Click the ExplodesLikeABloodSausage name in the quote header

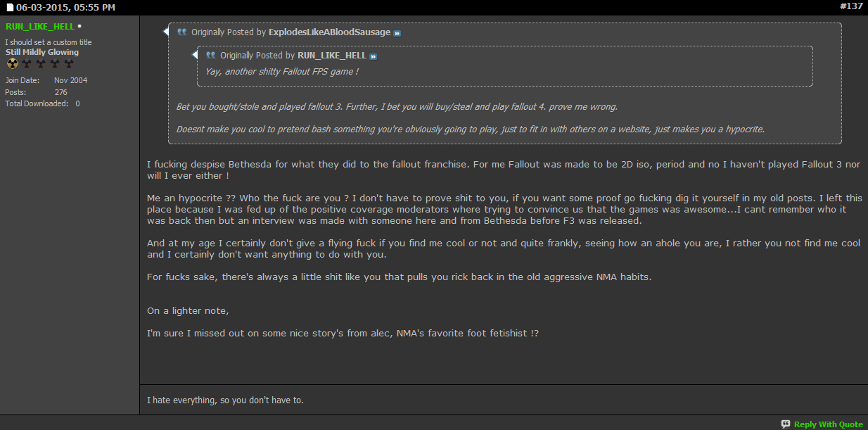point(330,32)
